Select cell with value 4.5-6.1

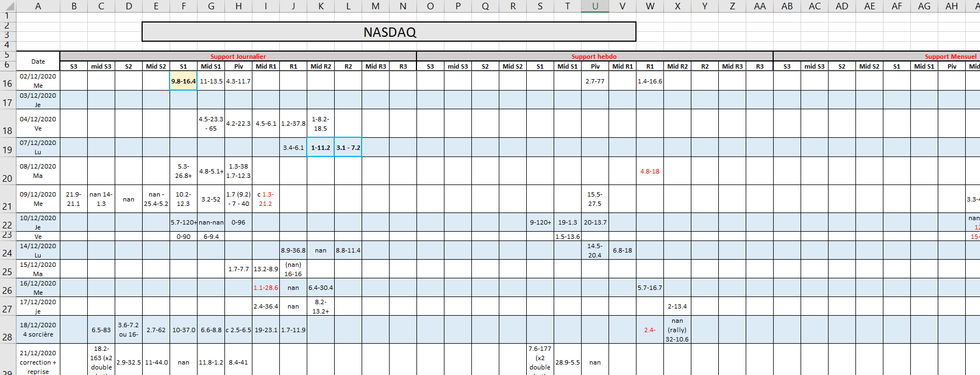[x=266, y=124]
